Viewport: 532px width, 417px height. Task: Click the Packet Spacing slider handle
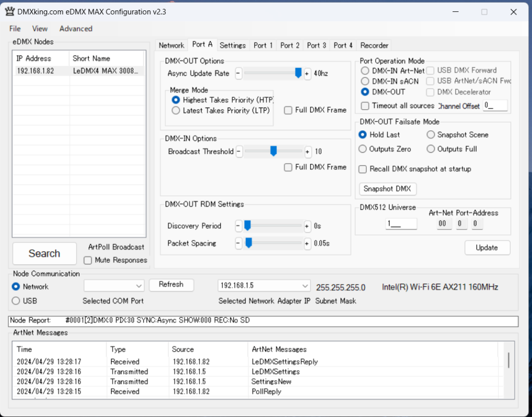pyautogui.click(x=249, y=243)
